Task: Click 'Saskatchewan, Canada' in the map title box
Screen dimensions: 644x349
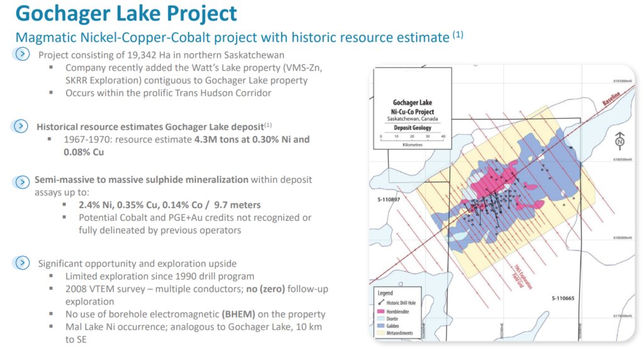Action: [x=413, y=119]
